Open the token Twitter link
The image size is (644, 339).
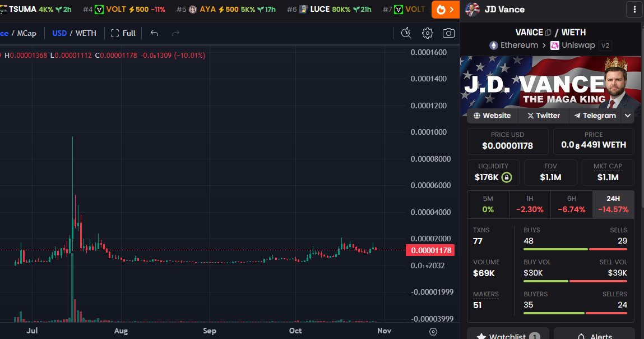point(543,116)
